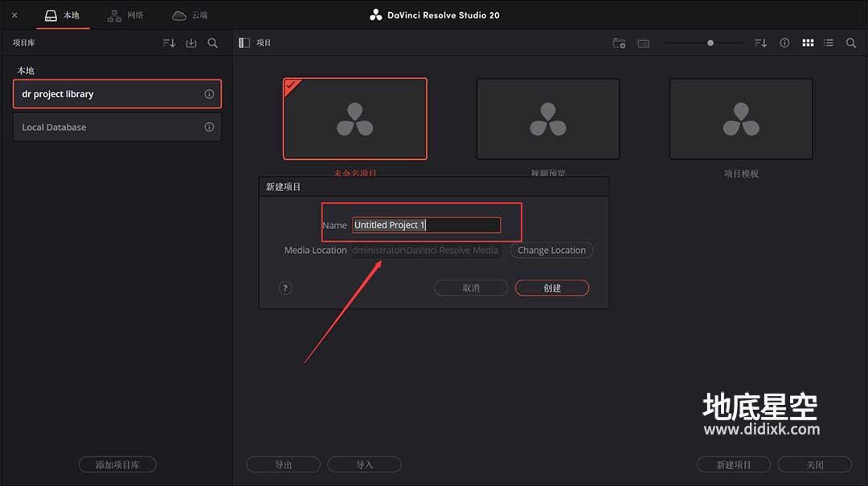The image size is (868, 486).
Task: Sort the 项目库 library list
Action: click(170, 43)
